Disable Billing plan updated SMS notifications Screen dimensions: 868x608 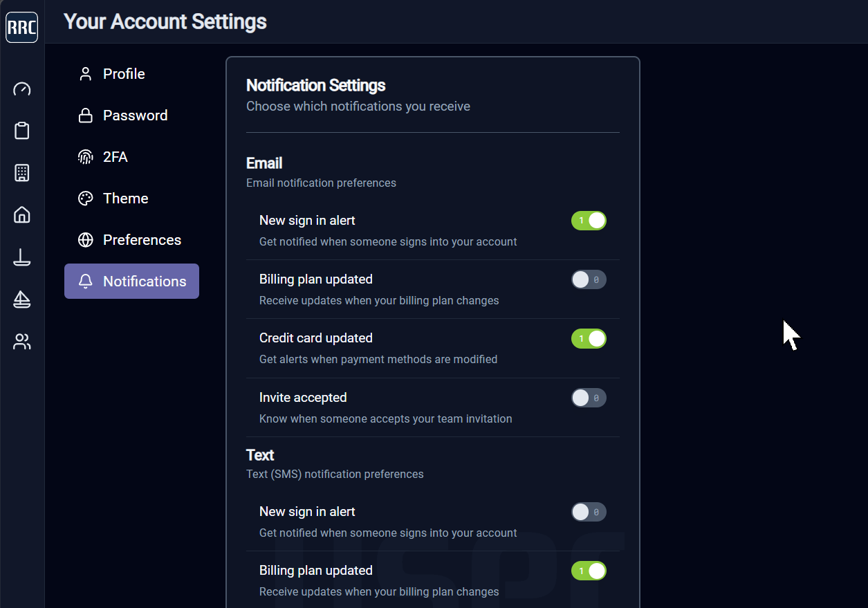(589, 571)
